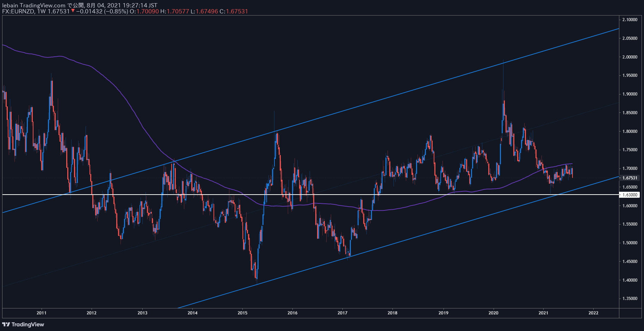Screen dimensions: 644x331
Task: Click the 2021 year label
Action: pos(543,313)
